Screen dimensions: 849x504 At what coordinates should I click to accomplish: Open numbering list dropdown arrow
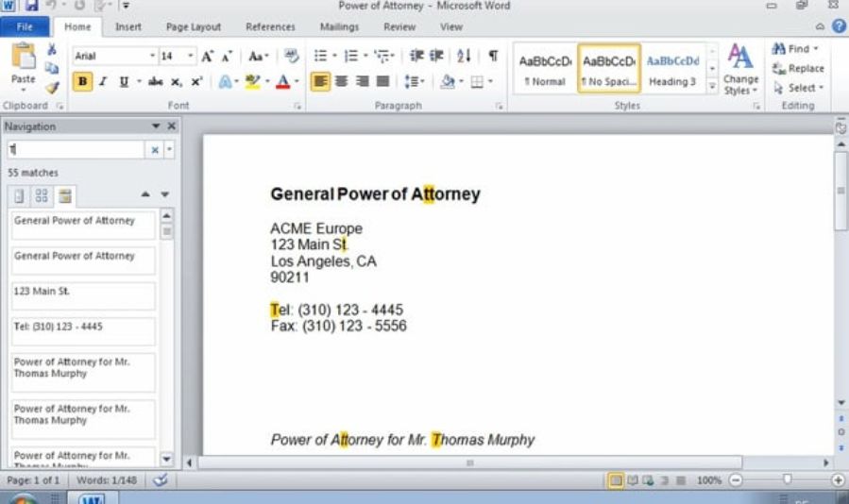click(x=365, y=56)
